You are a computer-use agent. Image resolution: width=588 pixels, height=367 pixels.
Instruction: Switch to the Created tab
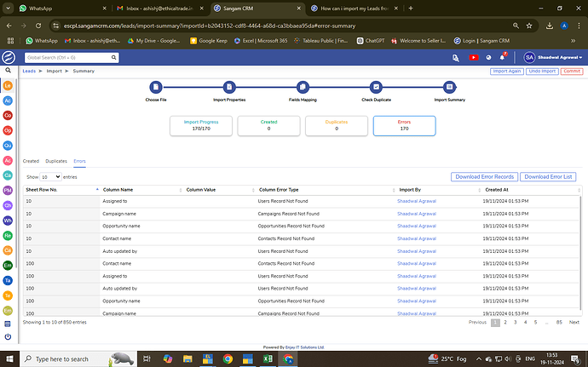[31, 161]
